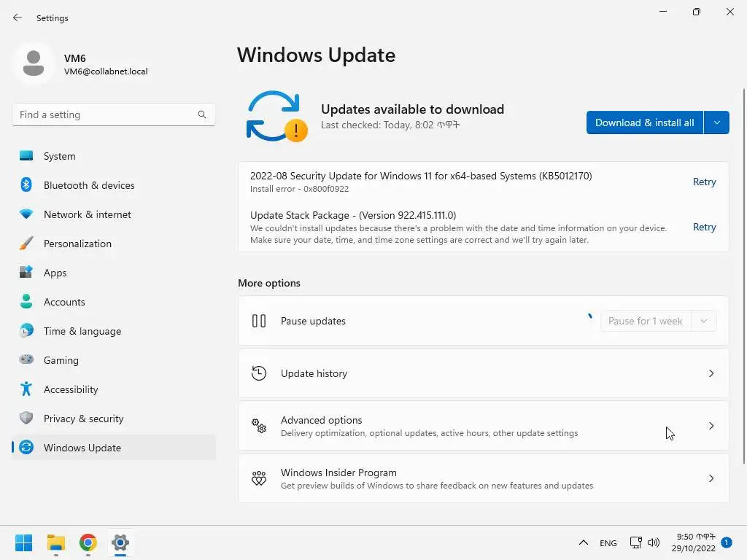Click the volume speaker tray icon

point(654,542)
